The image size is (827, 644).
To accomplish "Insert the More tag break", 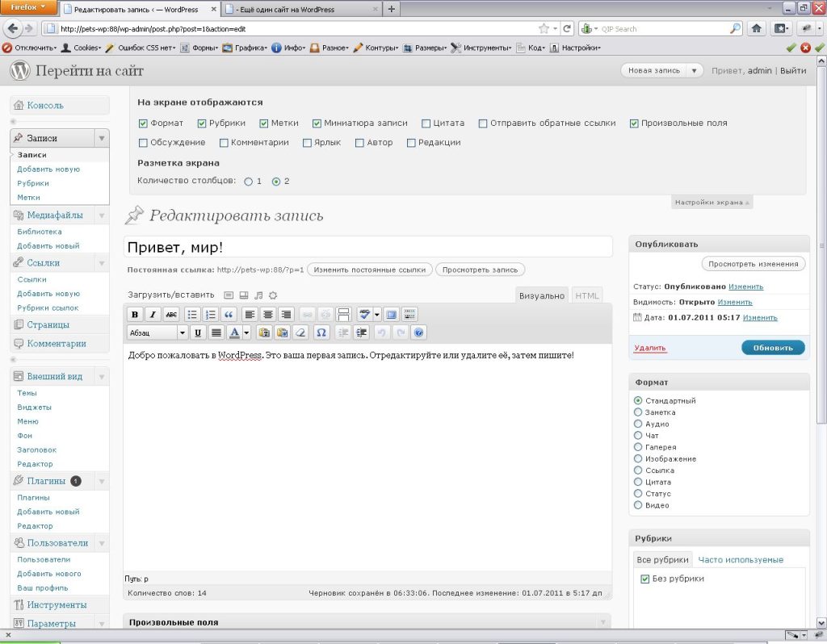I will [343, 315].
